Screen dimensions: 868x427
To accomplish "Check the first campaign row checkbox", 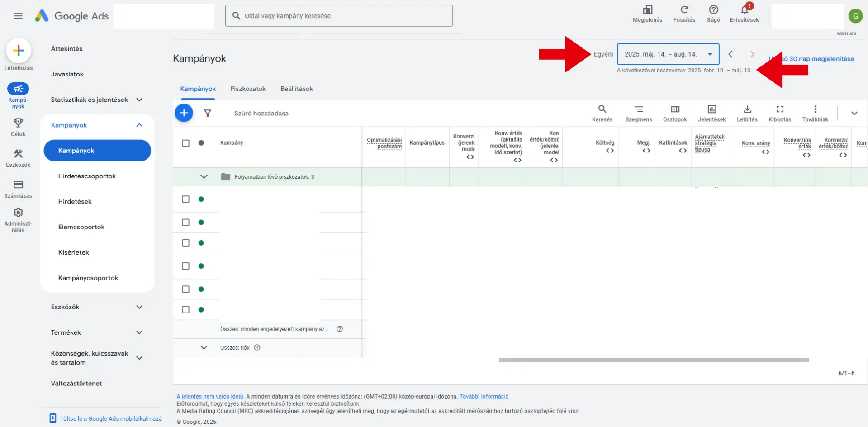I will click(185, 199).
